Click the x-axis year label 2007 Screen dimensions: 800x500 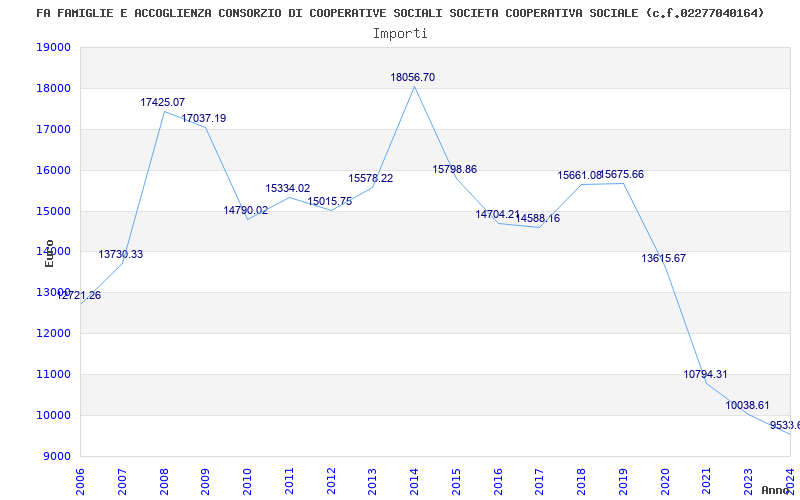pyautogui.click(x=122, y=482)
